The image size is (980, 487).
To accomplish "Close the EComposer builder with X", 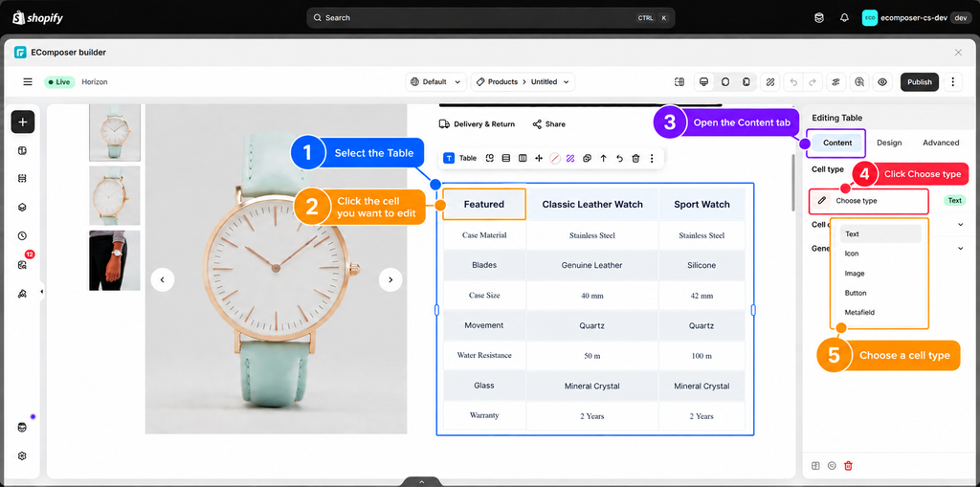I will (958, 53).
